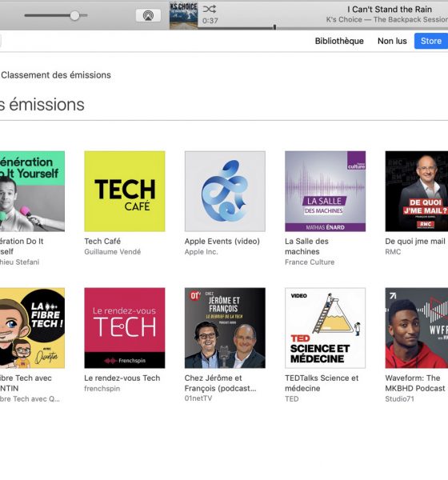
Task: Click Waveform: The MKBHD Podcast title
Action: pos(415,383)
